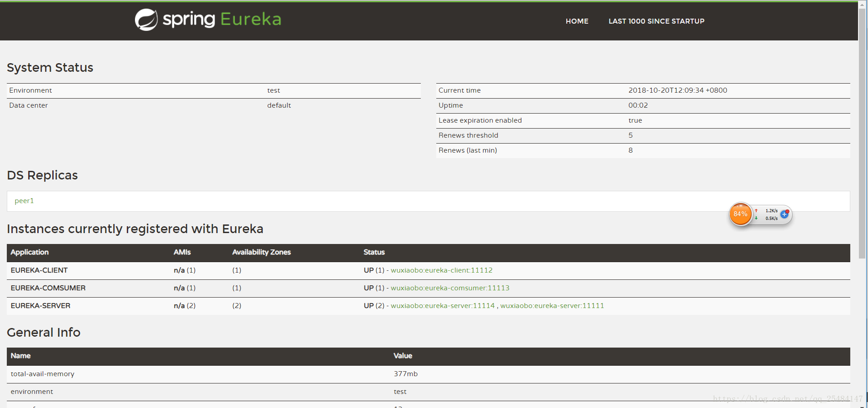Open wuxiaobo:eureka-server:11114 instance link
Image resolution: width=868 pixels, height=408 pixels.
[443, 306]
